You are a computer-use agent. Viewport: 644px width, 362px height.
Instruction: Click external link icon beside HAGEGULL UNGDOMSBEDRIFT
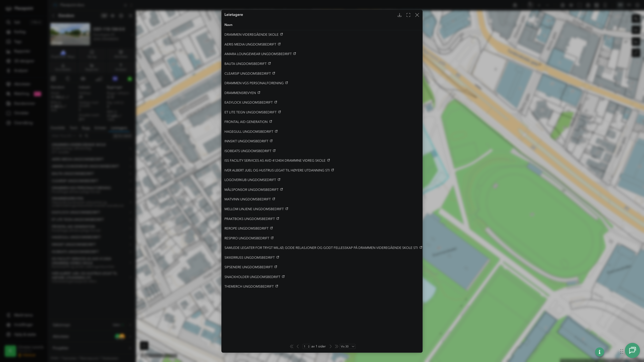pyautogui.click(x=276, y=131)
